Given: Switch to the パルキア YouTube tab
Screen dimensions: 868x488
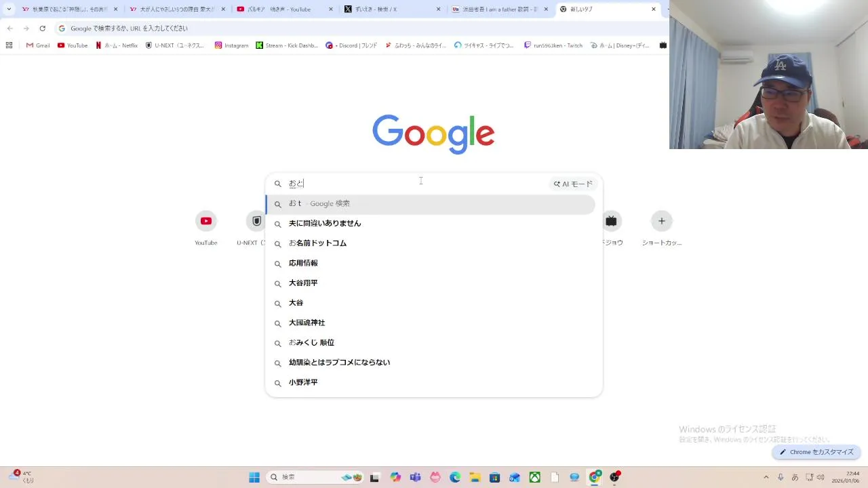Looking at the screenshot, I should (x=285, y=9).
